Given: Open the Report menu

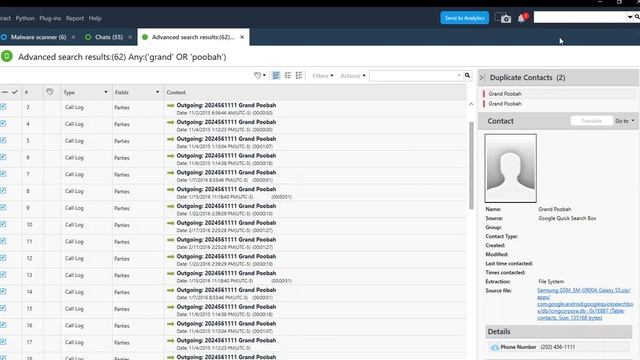Looking at the screenshot, I should [75, 18].
